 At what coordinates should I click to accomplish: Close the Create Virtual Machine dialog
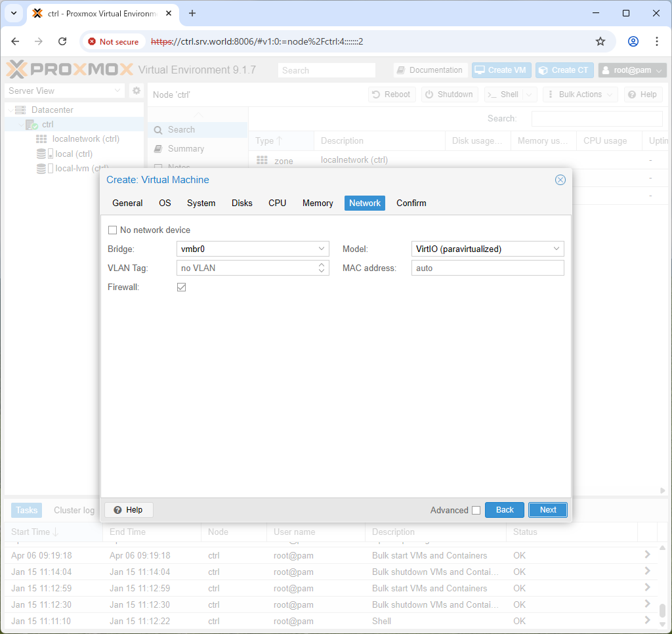point(560,180)
